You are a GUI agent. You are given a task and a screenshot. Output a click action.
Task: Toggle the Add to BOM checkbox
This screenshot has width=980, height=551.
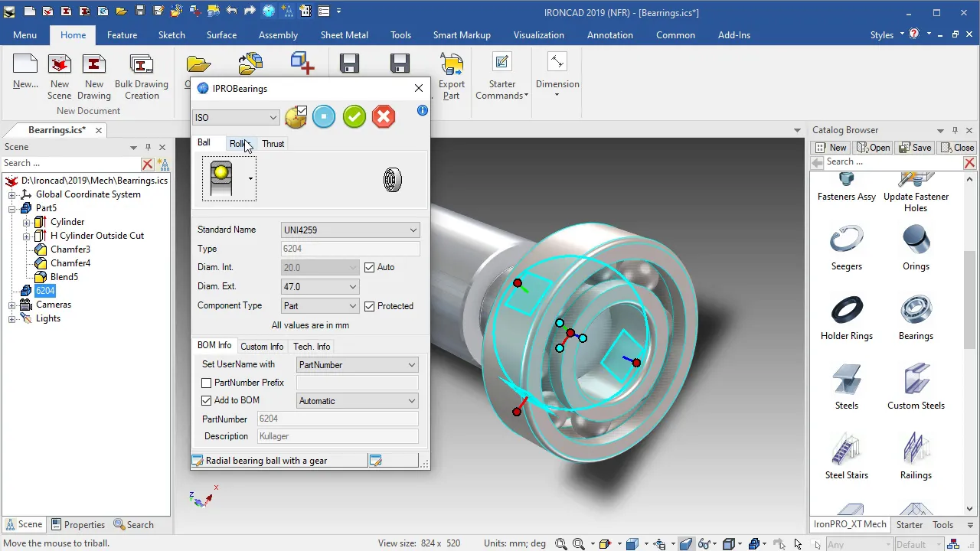pyautogui.click(x=207, y=400)
